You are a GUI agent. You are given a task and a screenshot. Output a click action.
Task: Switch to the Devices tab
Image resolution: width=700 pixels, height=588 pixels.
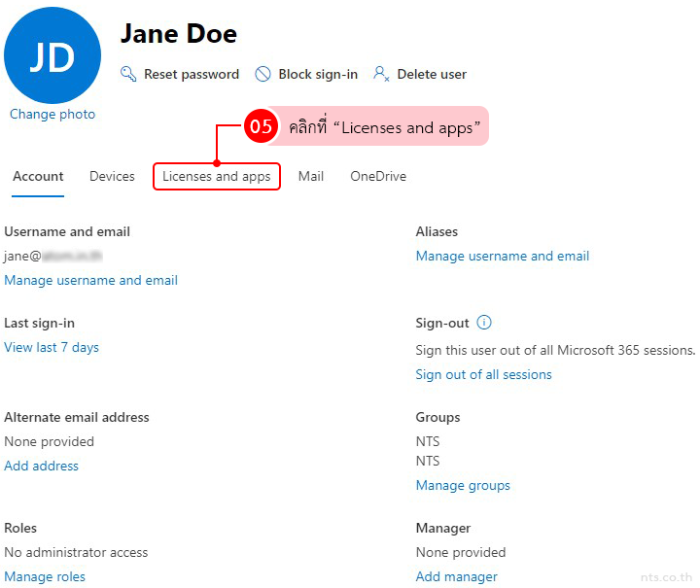coord(112,176)
